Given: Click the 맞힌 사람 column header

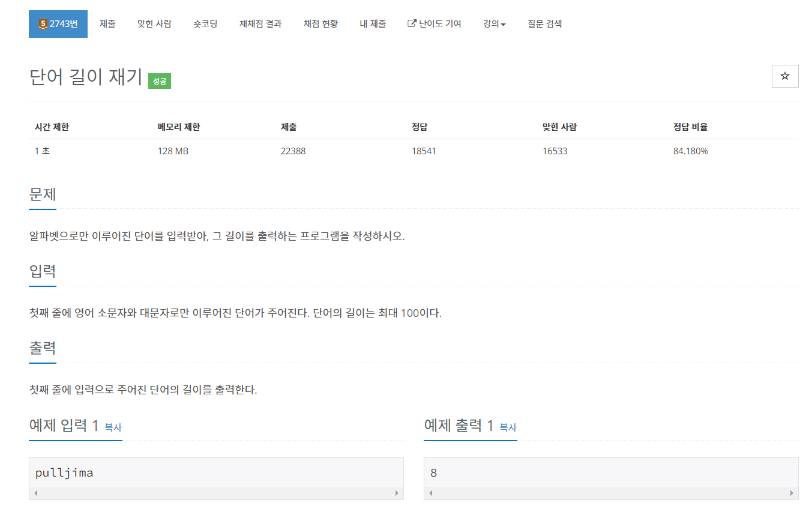Looking at the screenshot, I should click(559, 127).
